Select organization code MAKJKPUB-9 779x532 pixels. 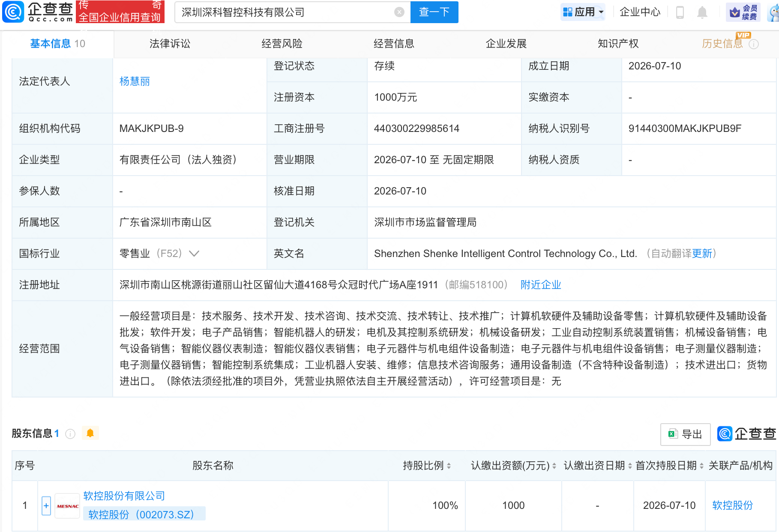pos(152,129)
